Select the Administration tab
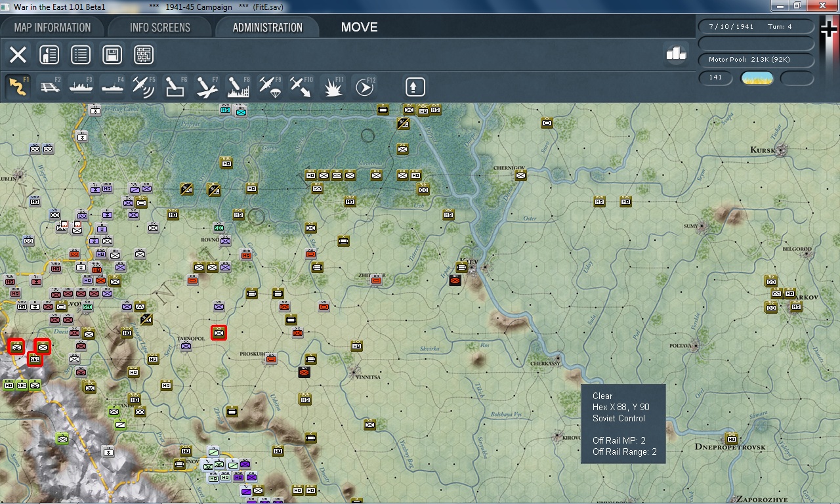Image resolution: width=840 pixels, height=504 pixels. tap(267, 28)
